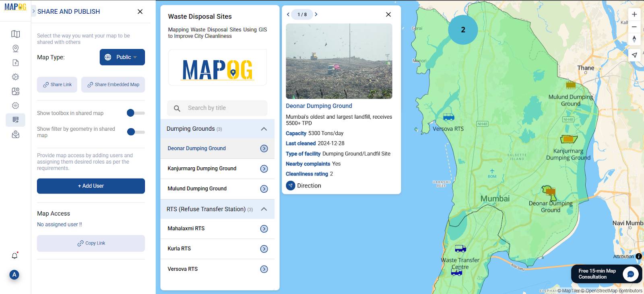Click the Mulund Dumping Ground map marker
The height and width of the screenshot is (294, 644).
571,85
